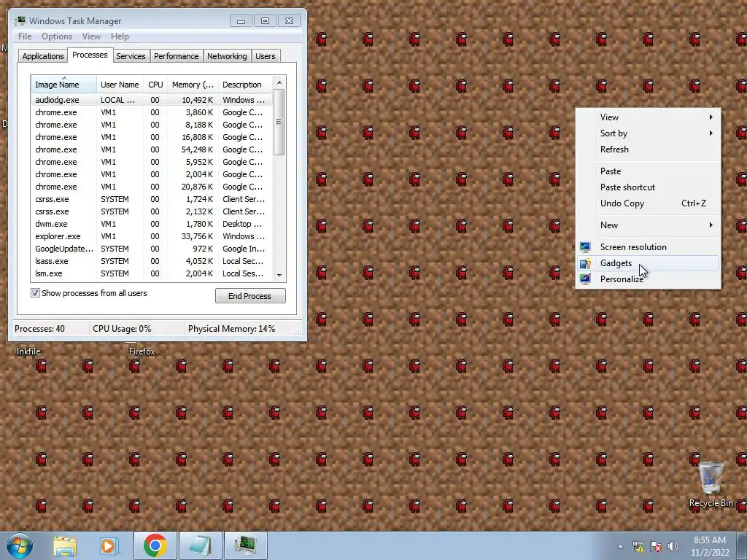747x560 pixels.
Task: Select the lsm.exe process row
Action: [x=152, y=273]
